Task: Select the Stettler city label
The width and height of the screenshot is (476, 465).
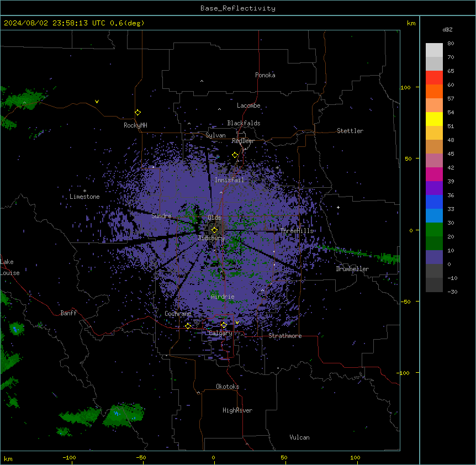Action: 350,131
